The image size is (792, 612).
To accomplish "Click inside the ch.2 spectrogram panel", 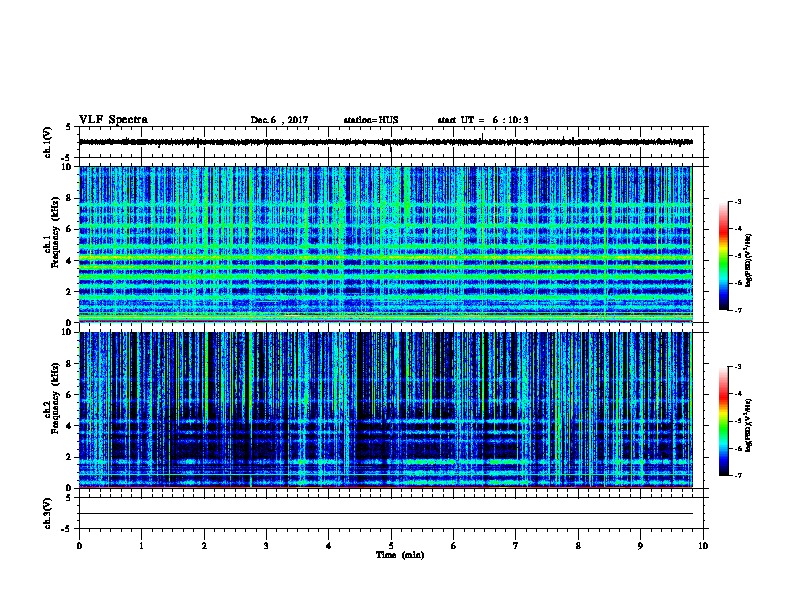I will [386, 410].
